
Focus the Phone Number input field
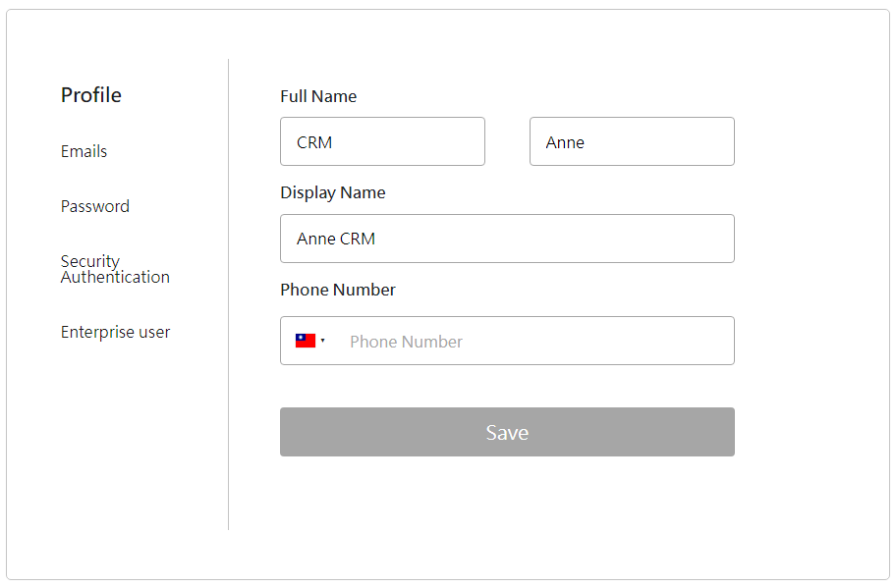531,341
